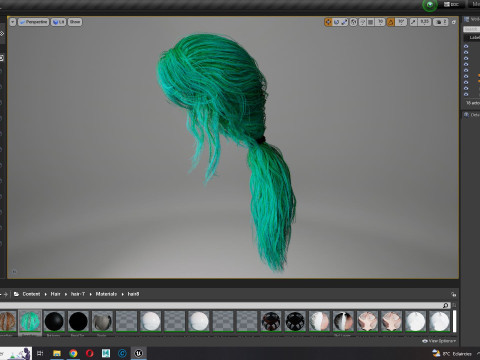
Task: Maximize or restore the viewport
Action: click(454, 22)
